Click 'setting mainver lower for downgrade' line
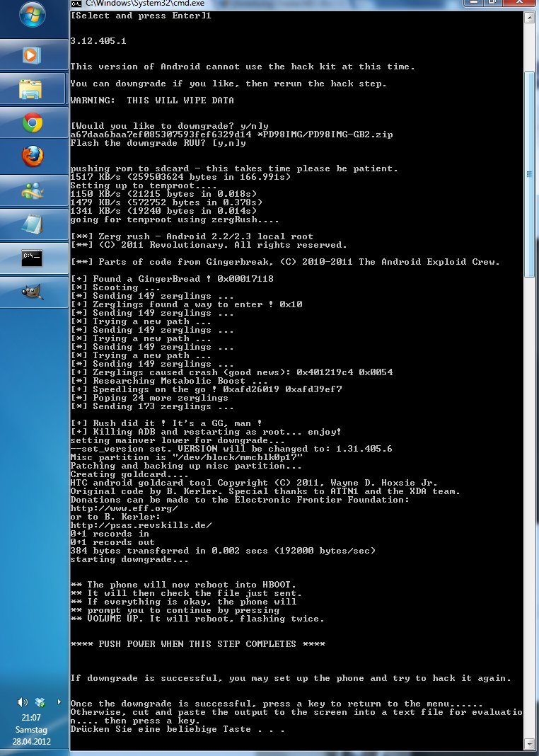The width and height of the screenshot is (539, 756). point(178,440)
